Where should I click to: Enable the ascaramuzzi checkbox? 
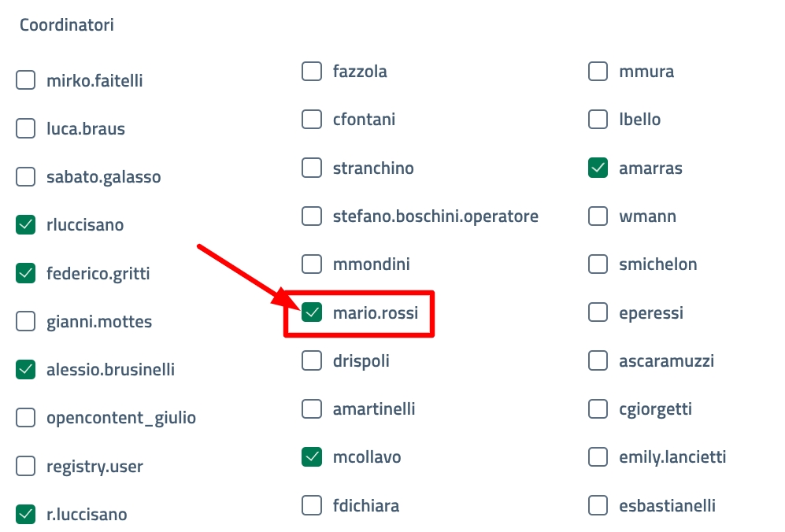point(598,361)
